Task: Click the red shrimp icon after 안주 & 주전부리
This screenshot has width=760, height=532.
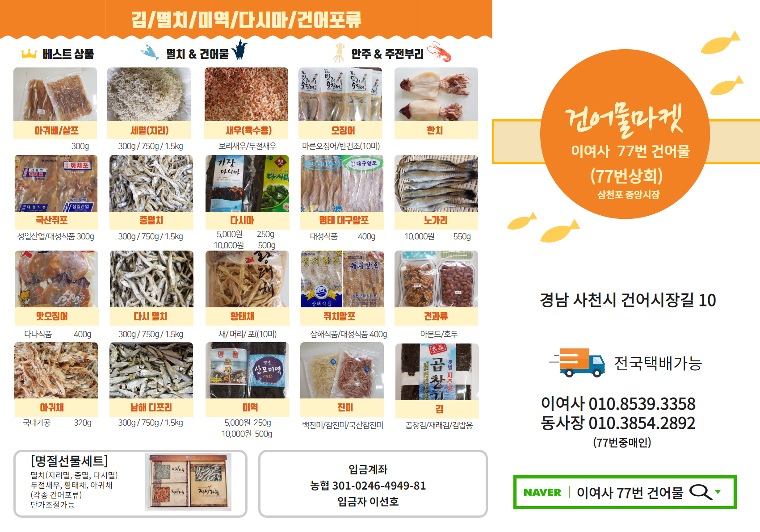Action: point(439,51)
